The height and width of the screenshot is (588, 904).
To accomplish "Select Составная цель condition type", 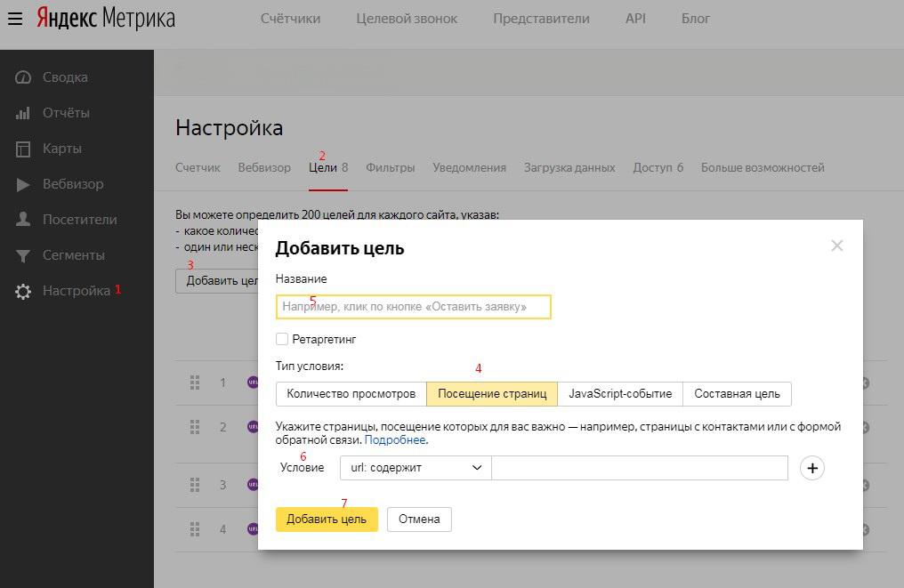I will tap(737, 394).
